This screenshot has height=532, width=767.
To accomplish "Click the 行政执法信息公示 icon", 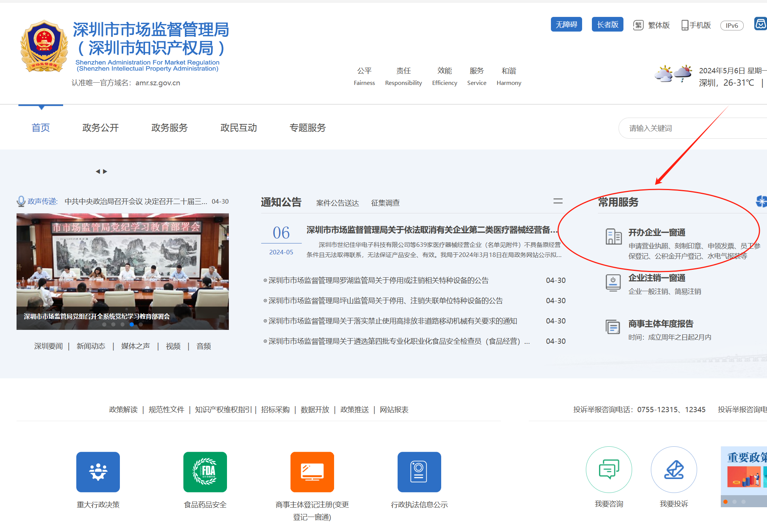I will (x=419, y=472).
